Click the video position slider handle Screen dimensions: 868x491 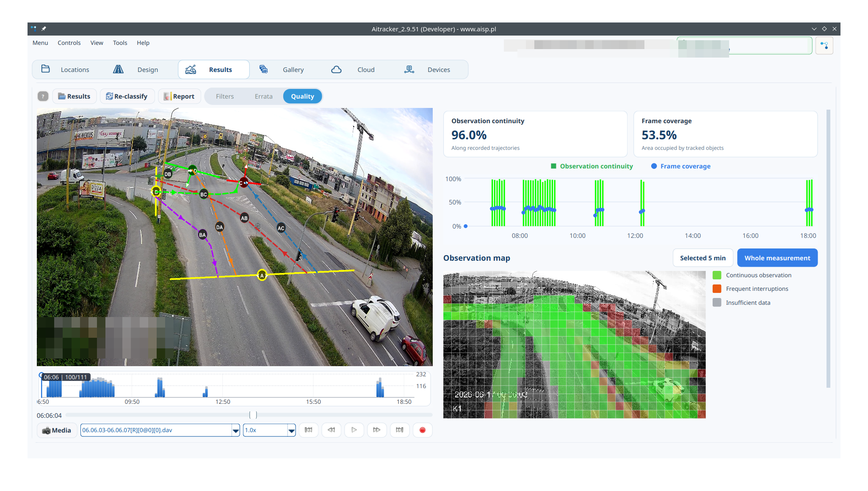coord(253,415)
